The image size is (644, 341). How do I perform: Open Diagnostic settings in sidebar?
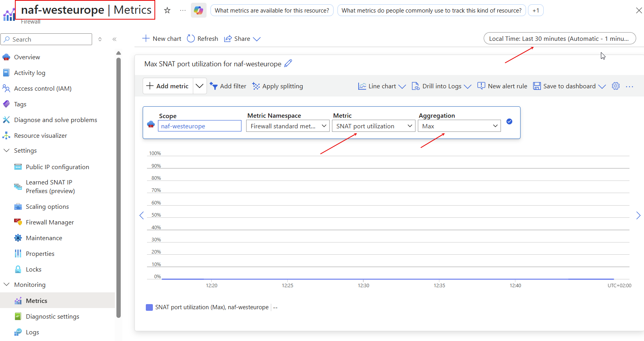click(52, 317)
